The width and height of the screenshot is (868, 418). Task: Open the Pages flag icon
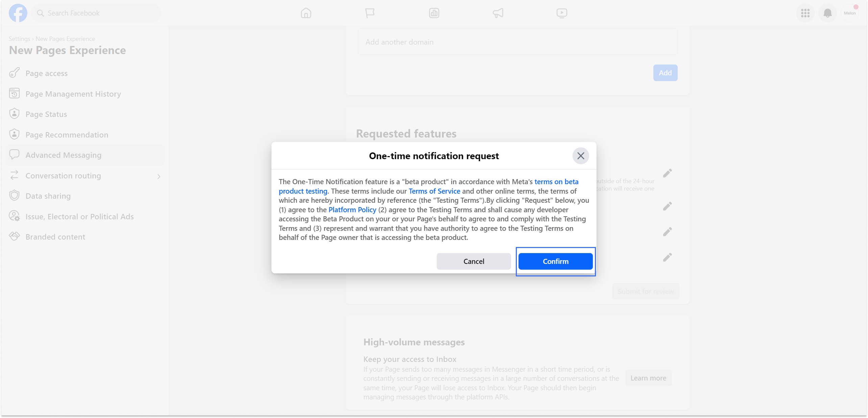coord(370,13)
